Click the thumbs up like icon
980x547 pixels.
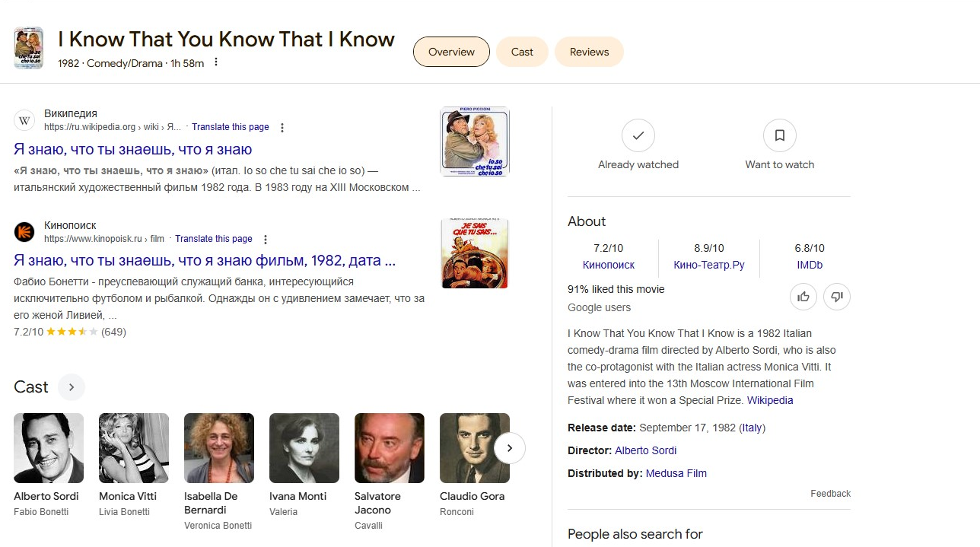[803, 297]
